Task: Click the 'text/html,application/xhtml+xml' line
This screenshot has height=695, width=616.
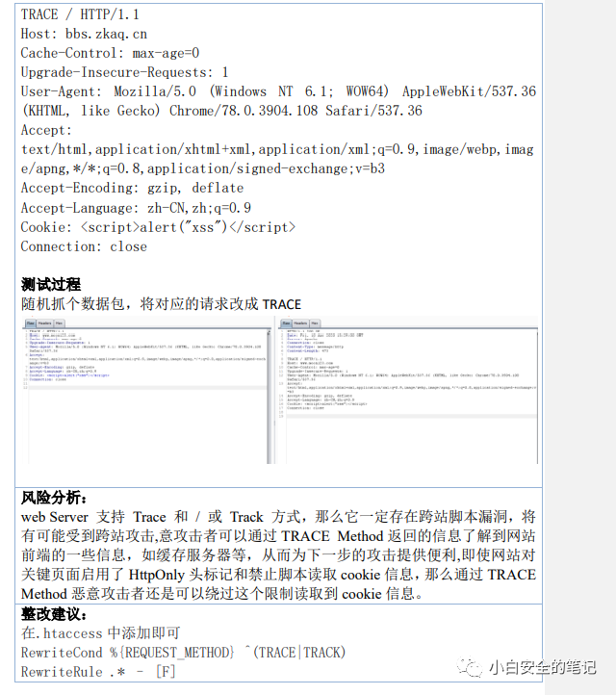Action: tap(277, 150)
